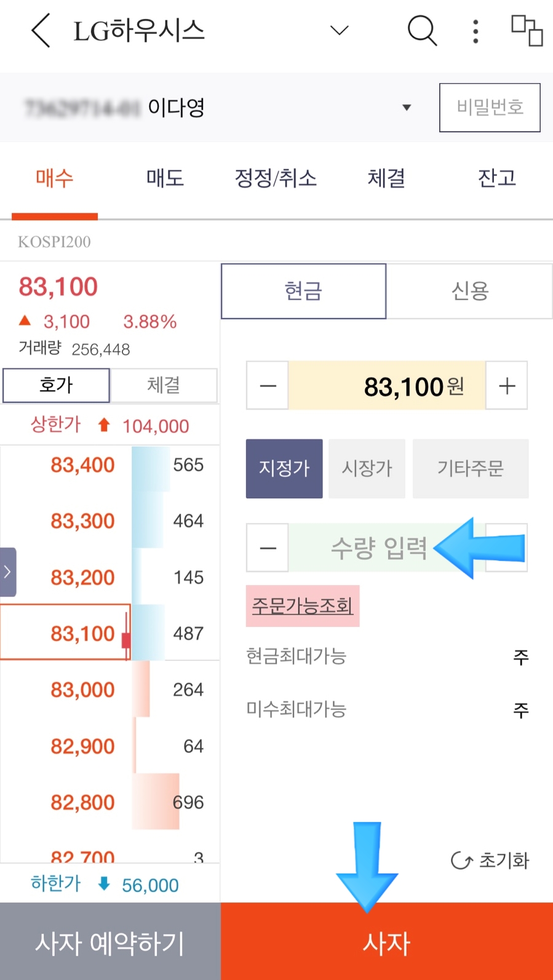This screenshot has height=980, width=553.
Task: Select the 83,300 ask price row
Action: (109, 521)
